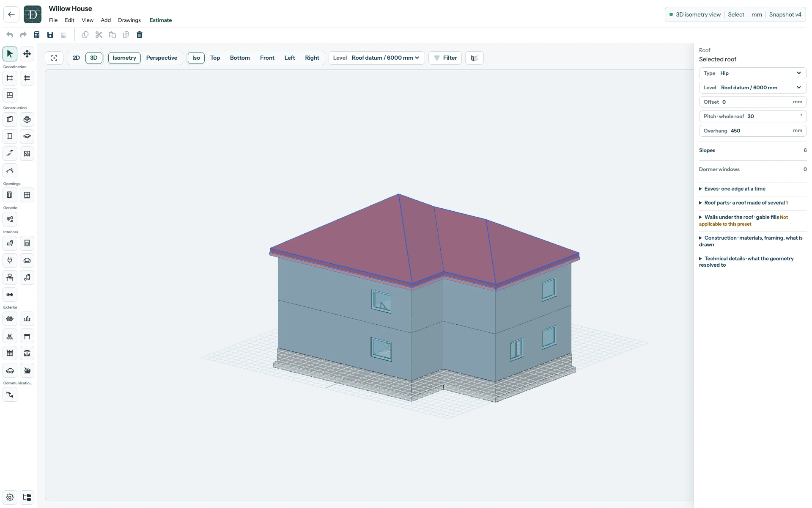812x508 pixels.
Task: Expand Technical details section
Action: 753,262
